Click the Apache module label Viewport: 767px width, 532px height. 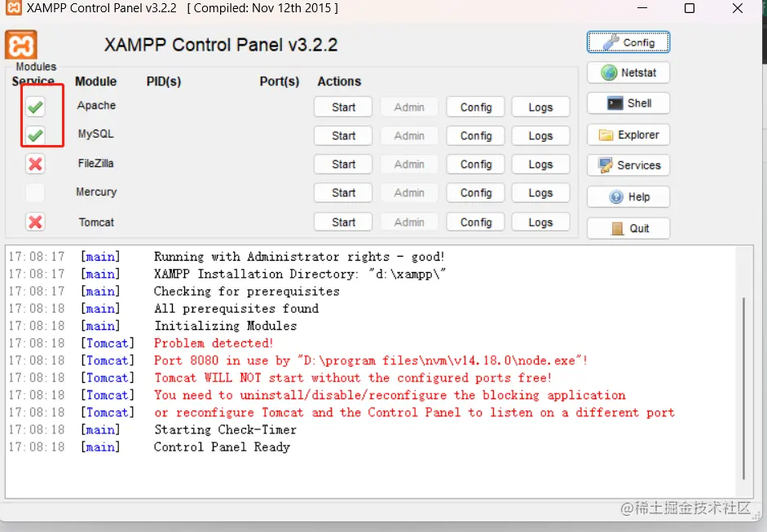(96, 105)
